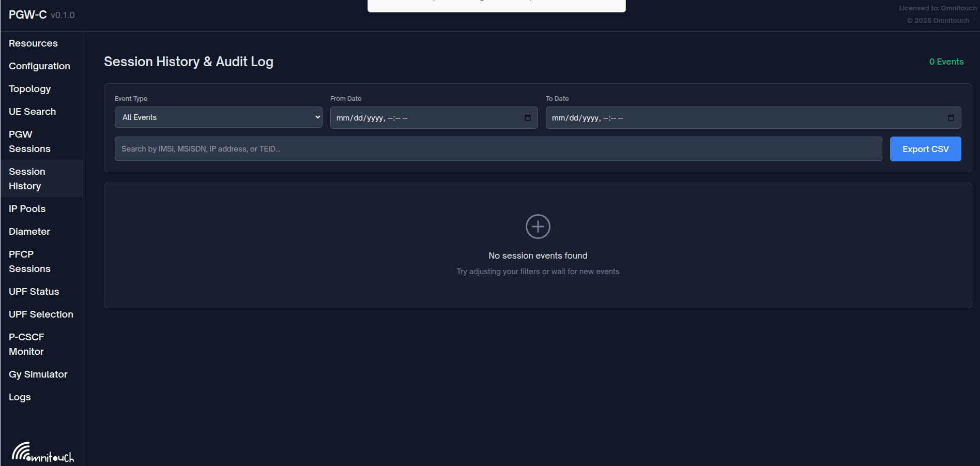
Task: Click the Omnitouch logo in sidebar
Action: click(42, 452)
